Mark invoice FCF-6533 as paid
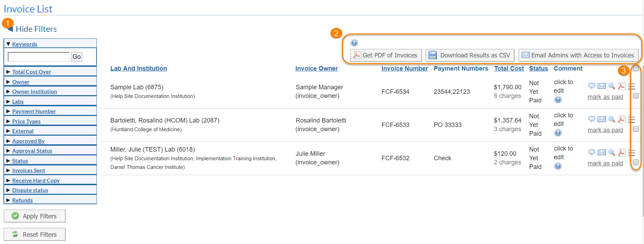The image size is (644, 244). (605, 130)
